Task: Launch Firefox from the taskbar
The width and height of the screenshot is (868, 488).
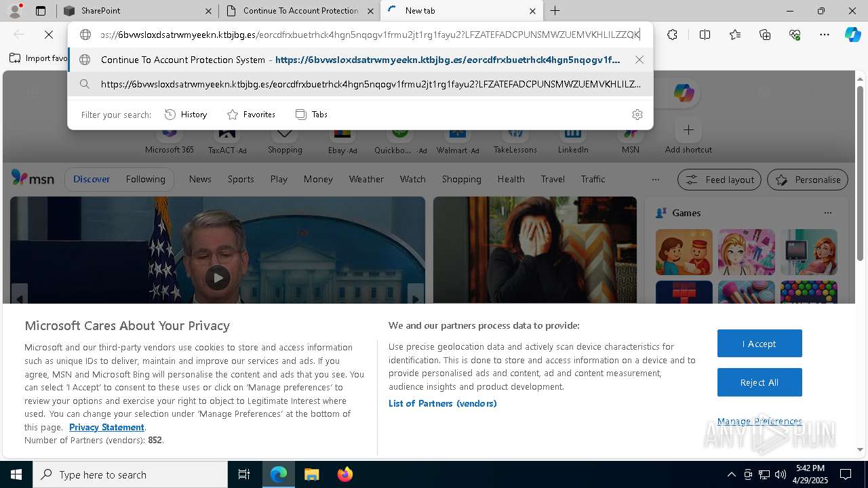Action: click(x=345, y=474)
